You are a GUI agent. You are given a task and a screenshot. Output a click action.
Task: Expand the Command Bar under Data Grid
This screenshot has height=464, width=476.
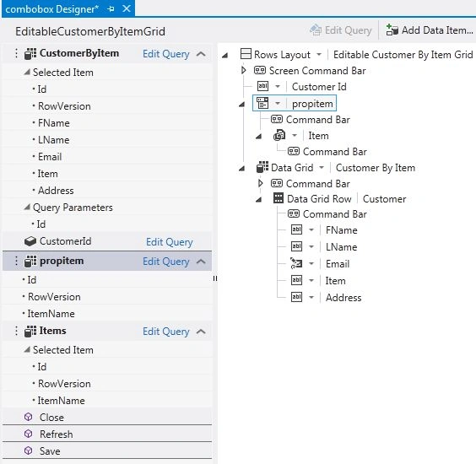260,183
